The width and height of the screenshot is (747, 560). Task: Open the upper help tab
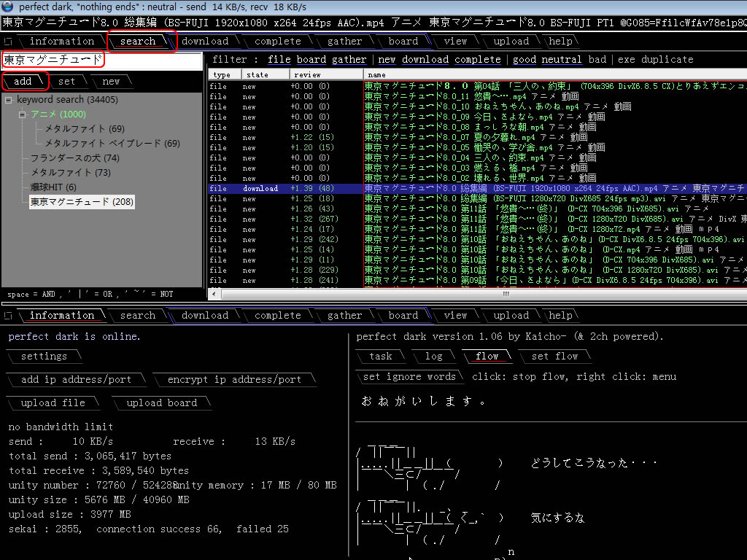pos(560,42)
